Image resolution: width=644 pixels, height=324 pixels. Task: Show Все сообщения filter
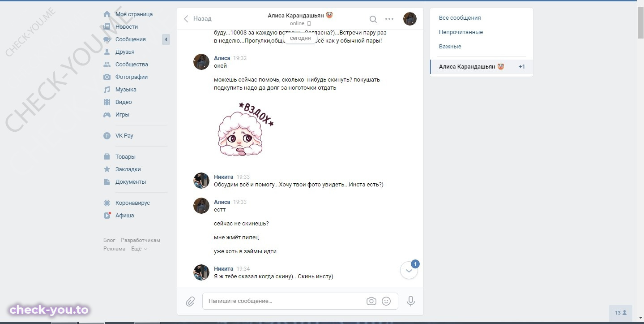tap(460, 18)
